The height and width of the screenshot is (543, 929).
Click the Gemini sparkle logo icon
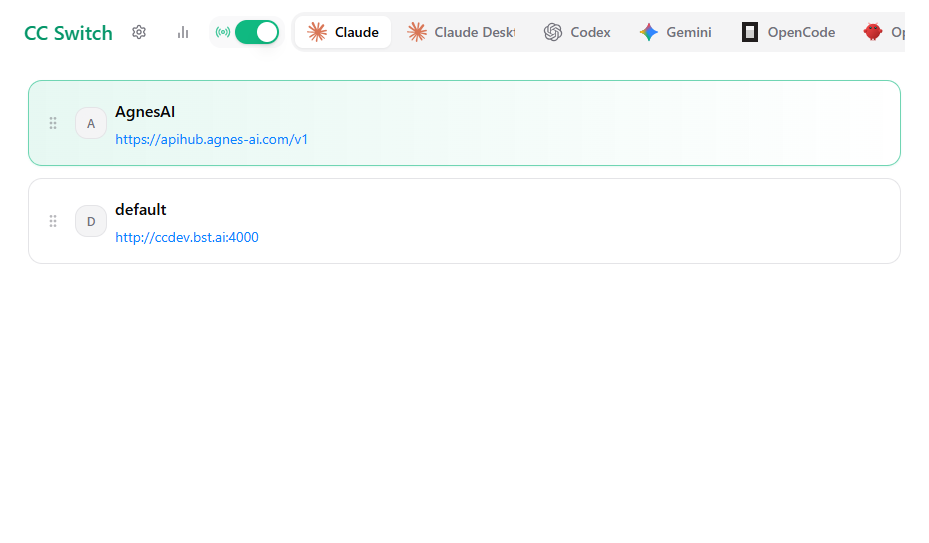[x=649, y=32]
